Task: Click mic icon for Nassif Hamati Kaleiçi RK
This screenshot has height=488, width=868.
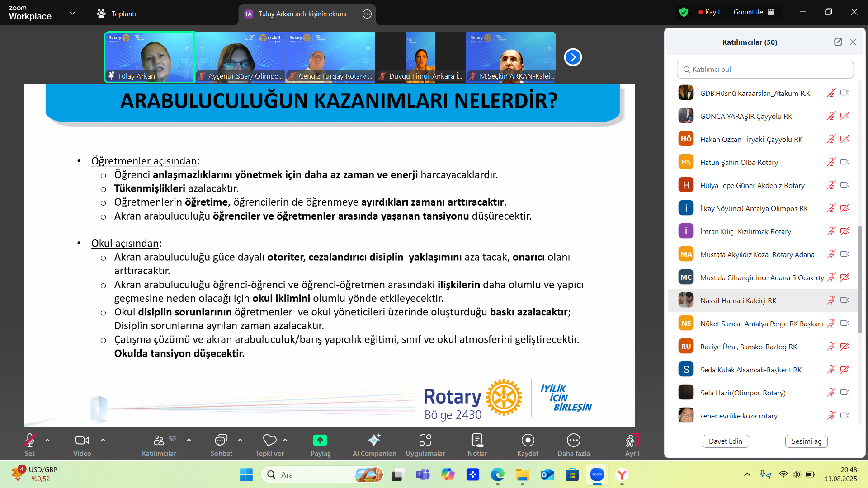Action: (831, 300)
